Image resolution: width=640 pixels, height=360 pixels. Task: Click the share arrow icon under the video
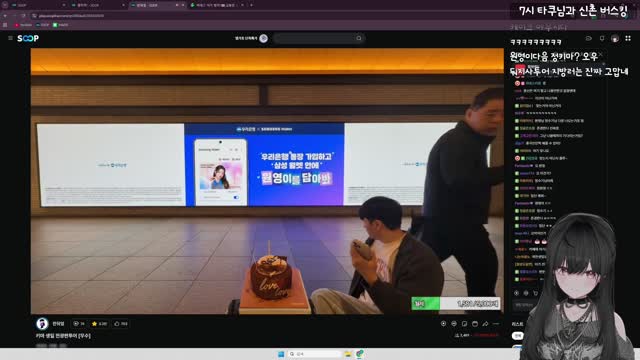tap(485, 324)
